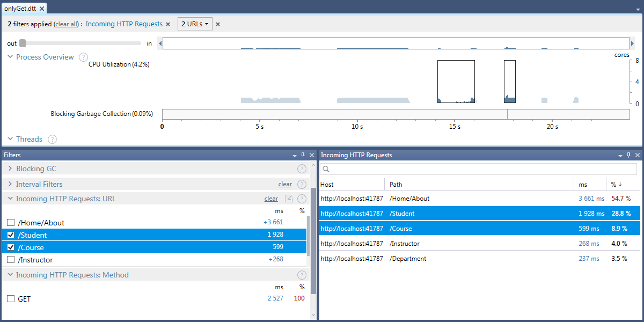This screenshot has width=644, height=322.
Task: Sort by the Path column header
Action: click(x=396, y=185)
